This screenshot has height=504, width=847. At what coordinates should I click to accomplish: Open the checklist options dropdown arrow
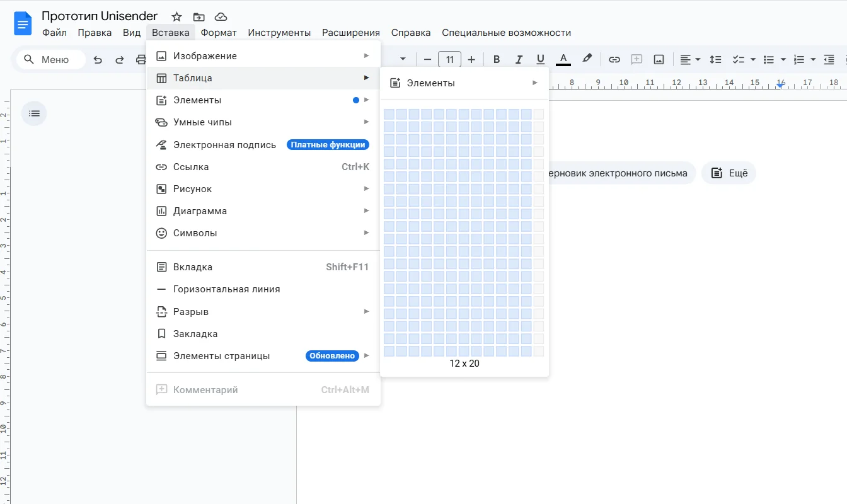(753, 60)
